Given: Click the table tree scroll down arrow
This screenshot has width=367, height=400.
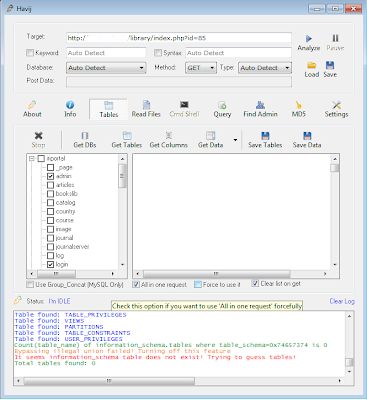Looking at the screenshot, I should (122, 265).
